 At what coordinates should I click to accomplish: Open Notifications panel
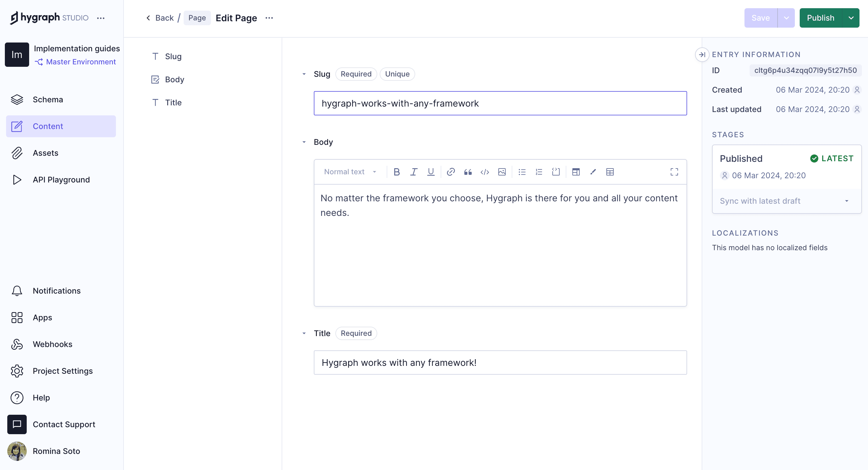point(57,291)
